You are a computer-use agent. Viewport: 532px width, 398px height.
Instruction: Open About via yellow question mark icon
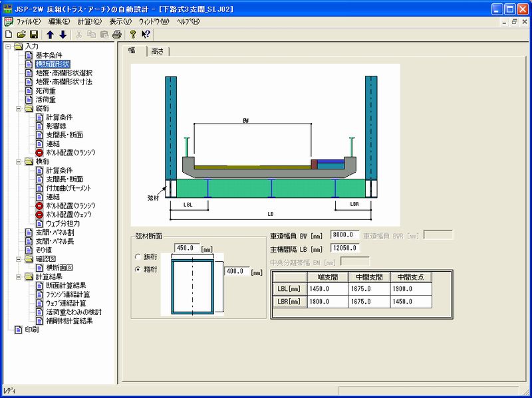pos(133,34)
